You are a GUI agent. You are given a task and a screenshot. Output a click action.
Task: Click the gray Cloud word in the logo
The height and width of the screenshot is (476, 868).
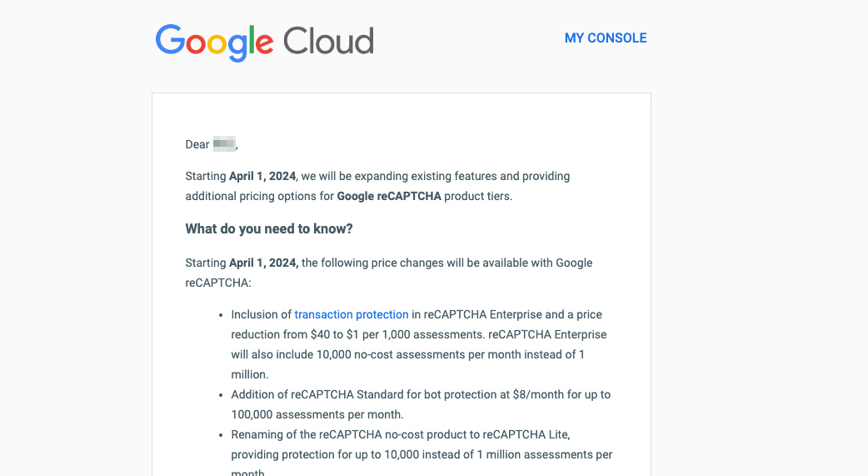coord(328,41)
